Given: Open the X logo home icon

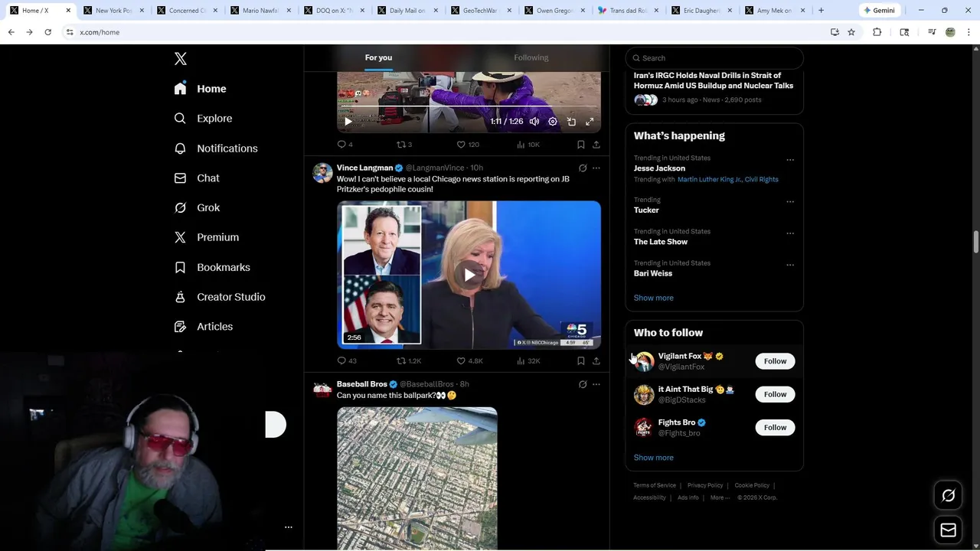Looking at the screenshot, I should (181, 59).
